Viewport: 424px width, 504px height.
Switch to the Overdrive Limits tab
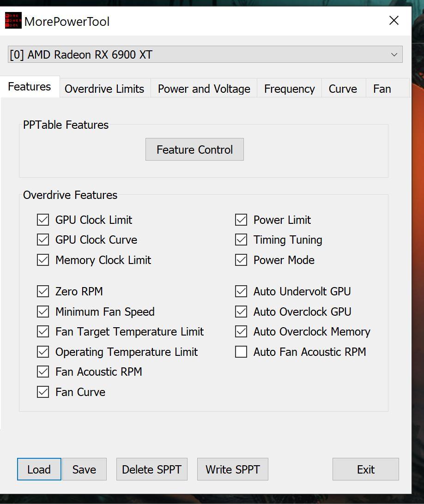[104, 89]
